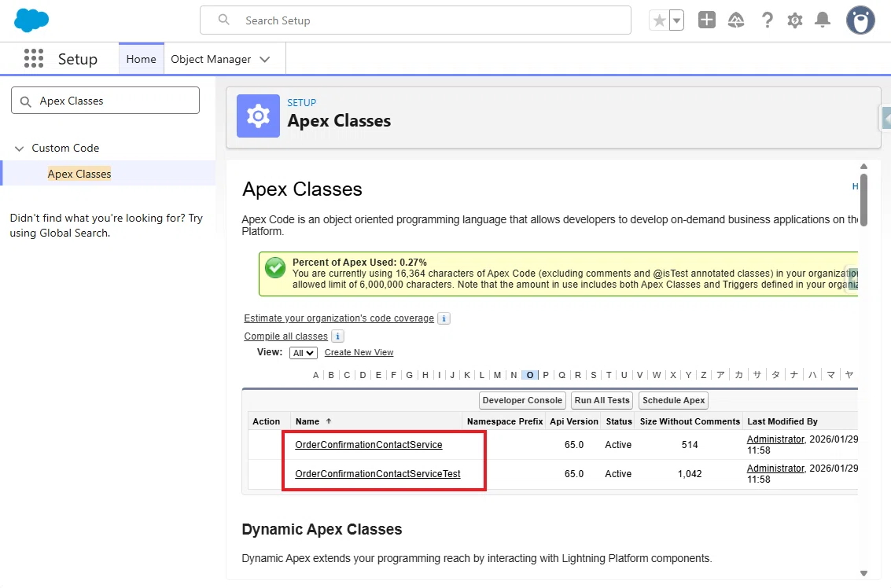Open the App Launcher dots grid
This screenshot has width=891, height=588.
[34, 58]
